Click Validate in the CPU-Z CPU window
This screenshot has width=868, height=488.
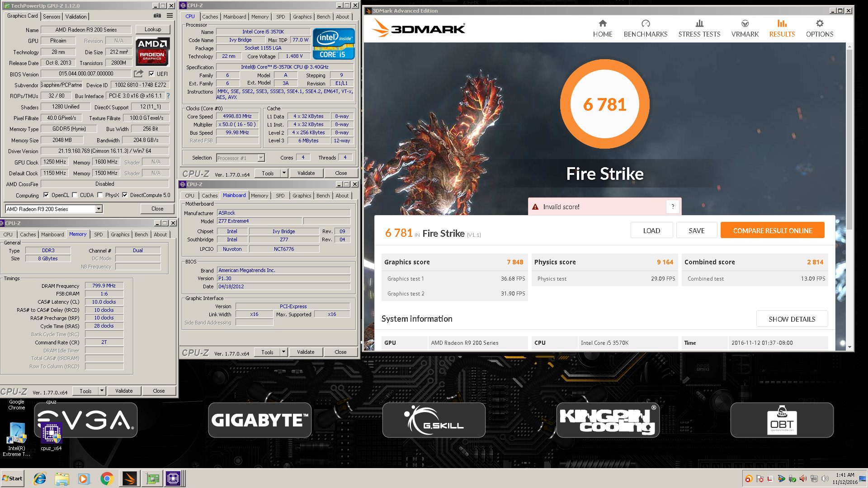(x=306, y=173)
